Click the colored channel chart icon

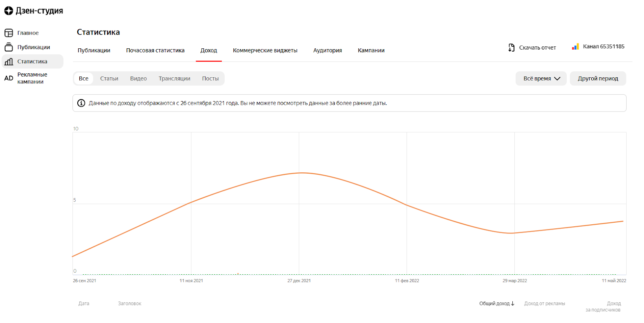tap(575, 47)
